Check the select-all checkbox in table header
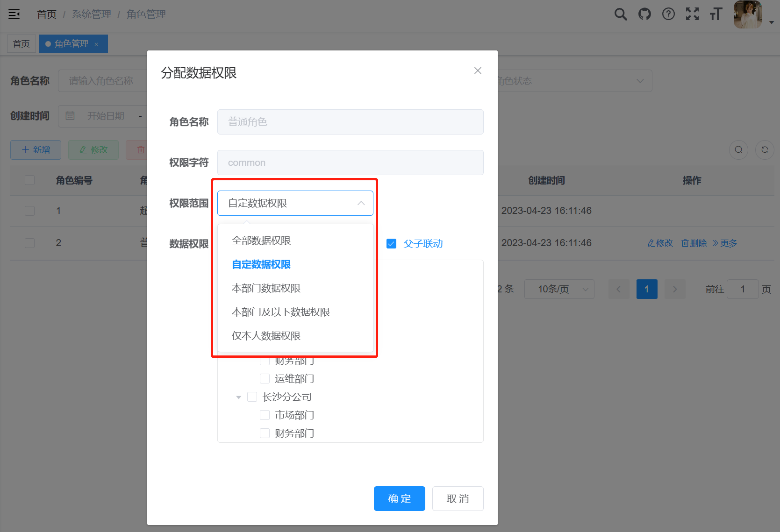Screen dimensions: 780x532 [29, 180]
